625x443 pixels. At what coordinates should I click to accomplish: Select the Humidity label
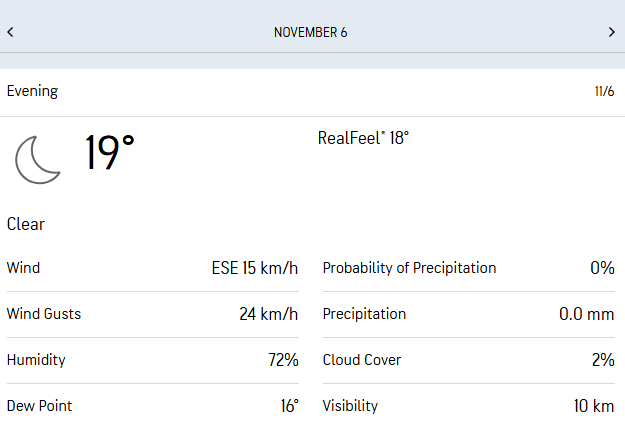[x=36, y=360]
